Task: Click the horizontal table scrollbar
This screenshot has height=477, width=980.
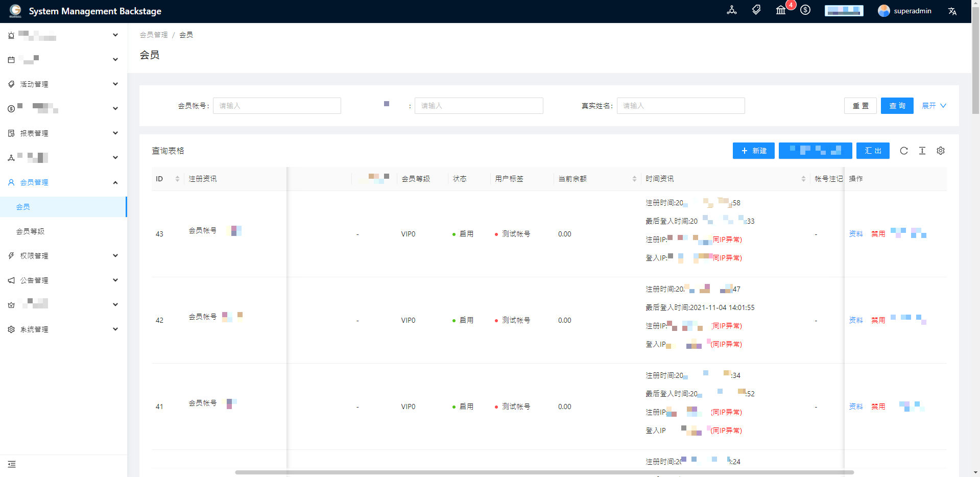Action: tap(544, 472)
